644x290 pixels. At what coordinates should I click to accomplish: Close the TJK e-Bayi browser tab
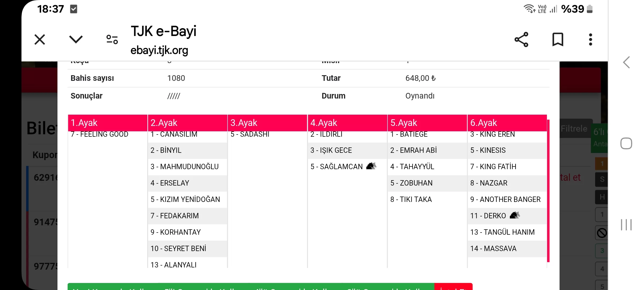click(x=40, y=40)
